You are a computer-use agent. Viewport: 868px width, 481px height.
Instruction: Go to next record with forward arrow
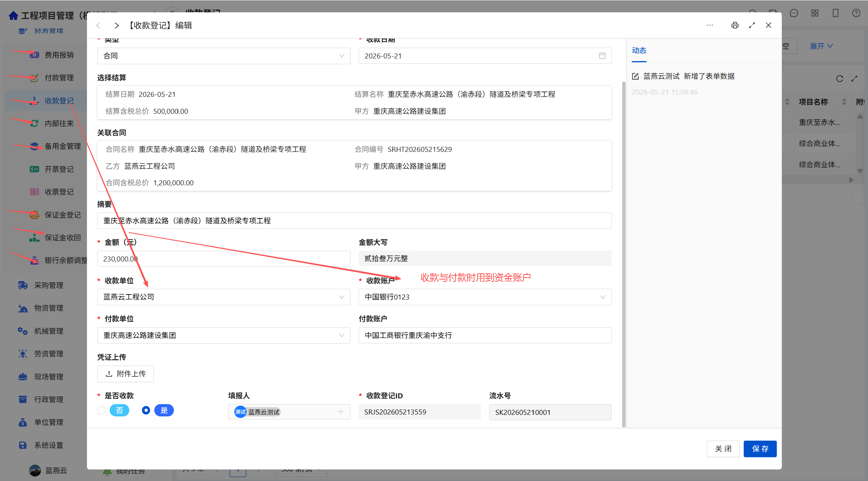116,25
